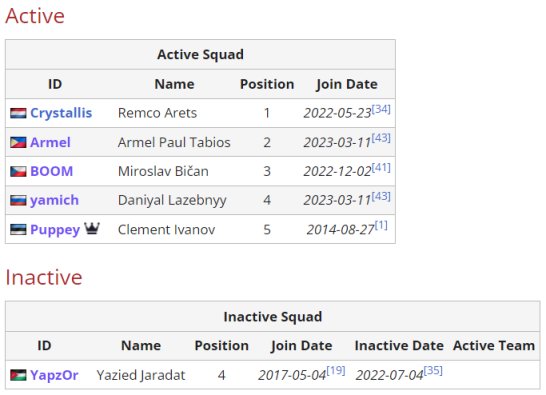Click the Philippines flag beside Armel
This screenshot has height=395, width=546.
click(18, 142)
